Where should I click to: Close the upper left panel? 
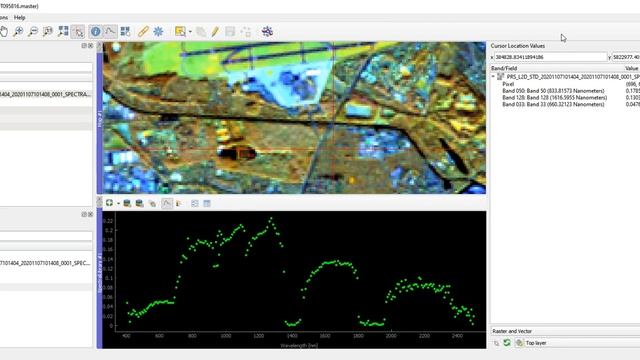[90, 46]
